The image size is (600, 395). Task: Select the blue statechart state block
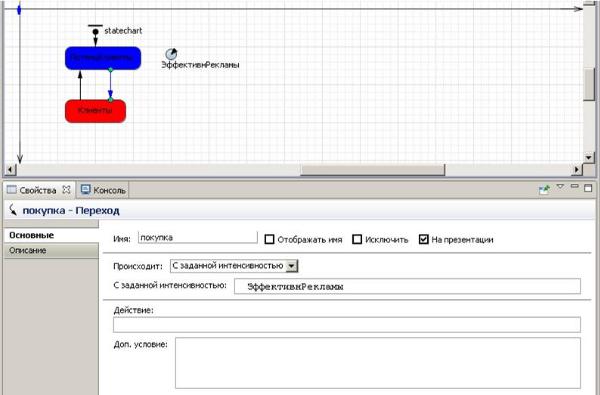pyautogui.click(x=103, y=58)
